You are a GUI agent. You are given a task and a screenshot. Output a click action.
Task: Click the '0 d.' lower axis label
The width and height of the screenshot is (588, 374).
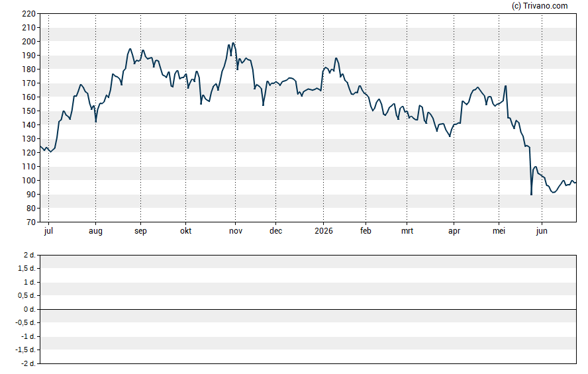(30, 309)
